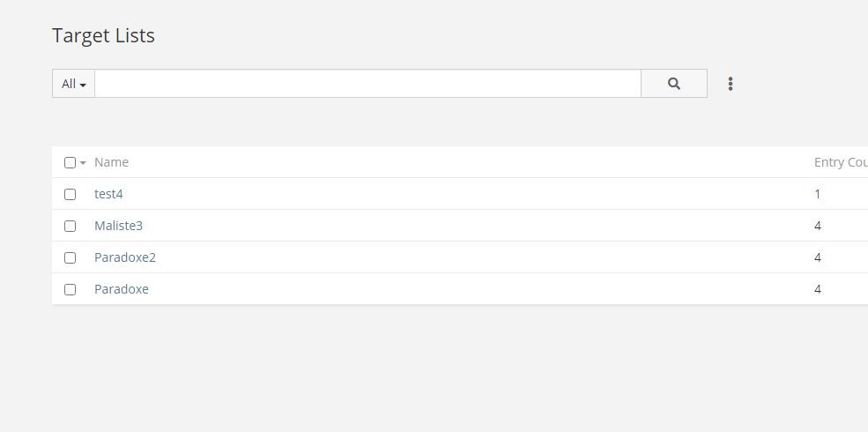Click entry count value in Maliste3 row
The image size is (868, 432).
click(818, 226)
